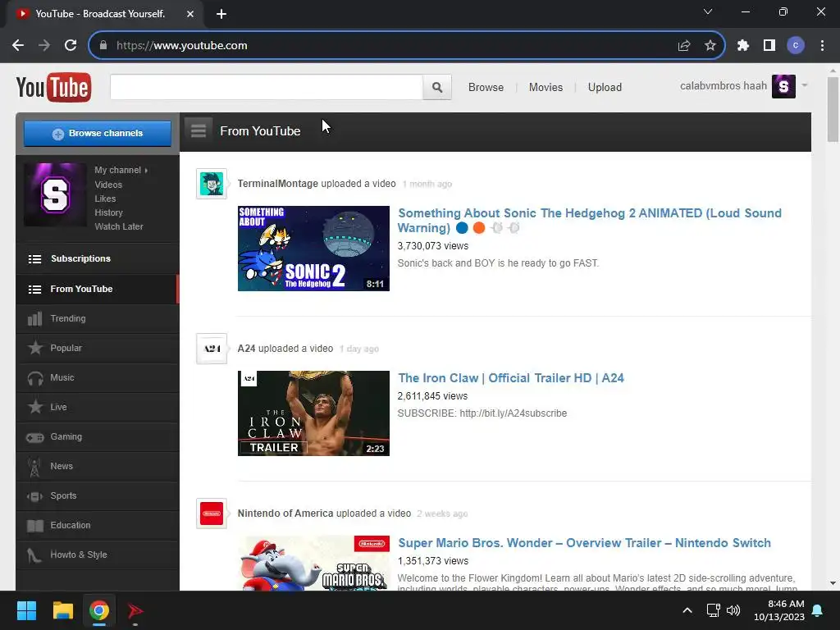The width and height of the screenshot is (840, 630).
Task: Open the Likes link in the sidebar
Action: [105, 199]
